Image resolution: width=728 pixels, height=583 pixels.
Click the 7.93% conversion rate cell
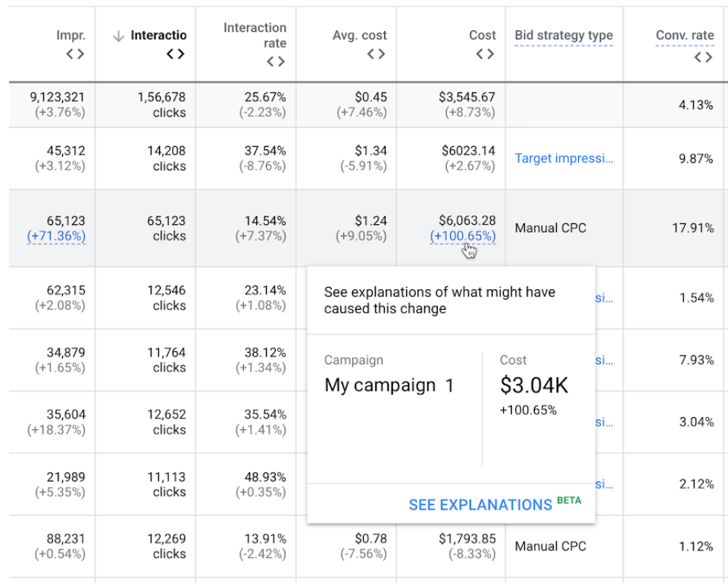point(696,360)
